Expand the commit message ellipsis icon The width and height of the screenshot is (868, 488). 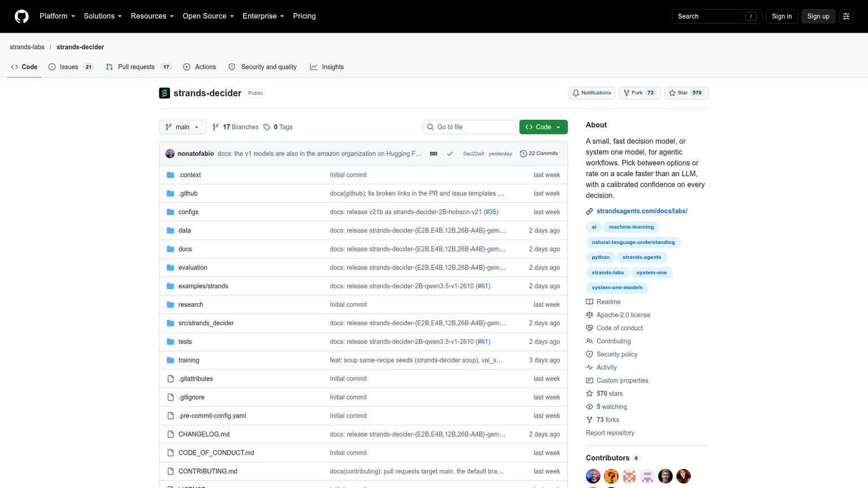tap(433, 154)
